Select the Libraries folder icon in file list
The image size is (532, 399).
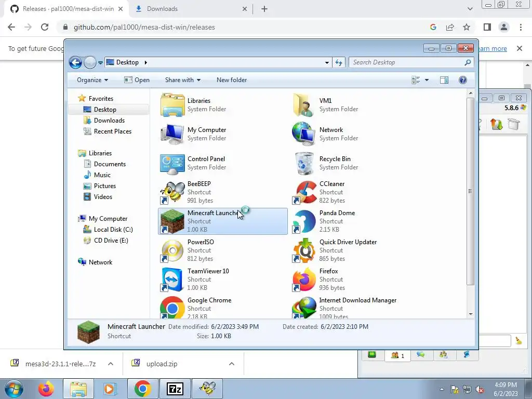tap(172, 105)
